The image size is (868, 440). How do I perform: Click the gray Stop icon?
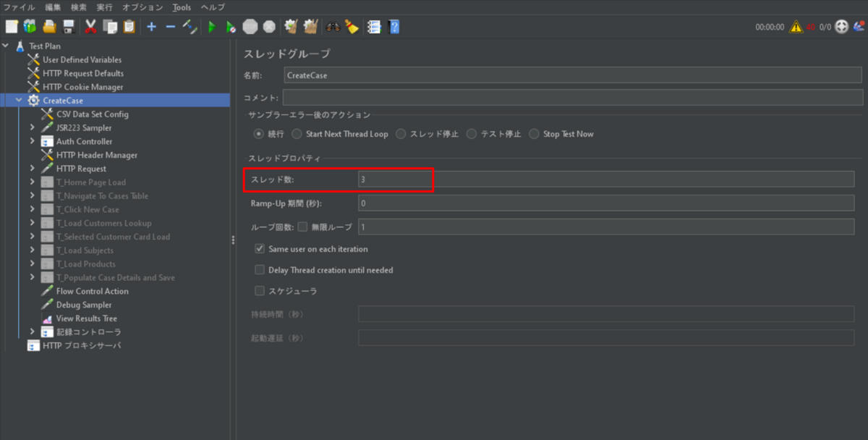[x=250, y=27]
